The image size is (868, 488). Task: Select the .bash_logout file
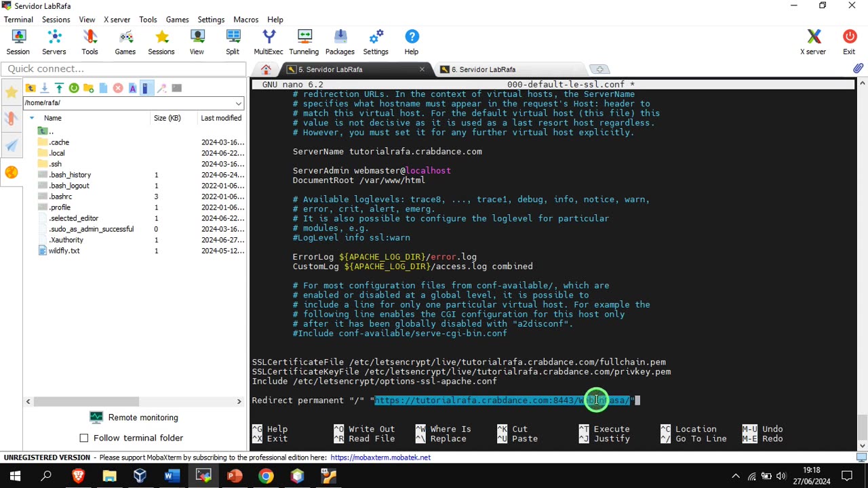pos(69,186)
